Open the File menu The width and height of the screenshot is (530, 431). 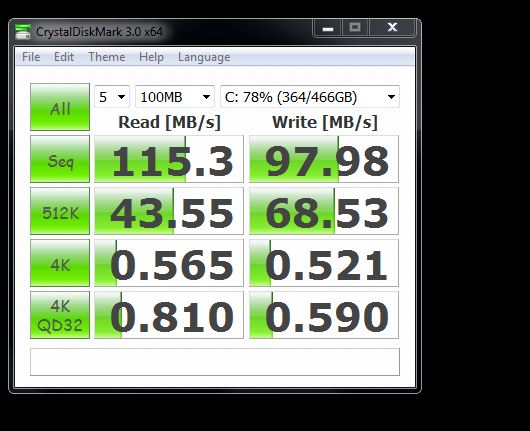(x=31, y=57)
